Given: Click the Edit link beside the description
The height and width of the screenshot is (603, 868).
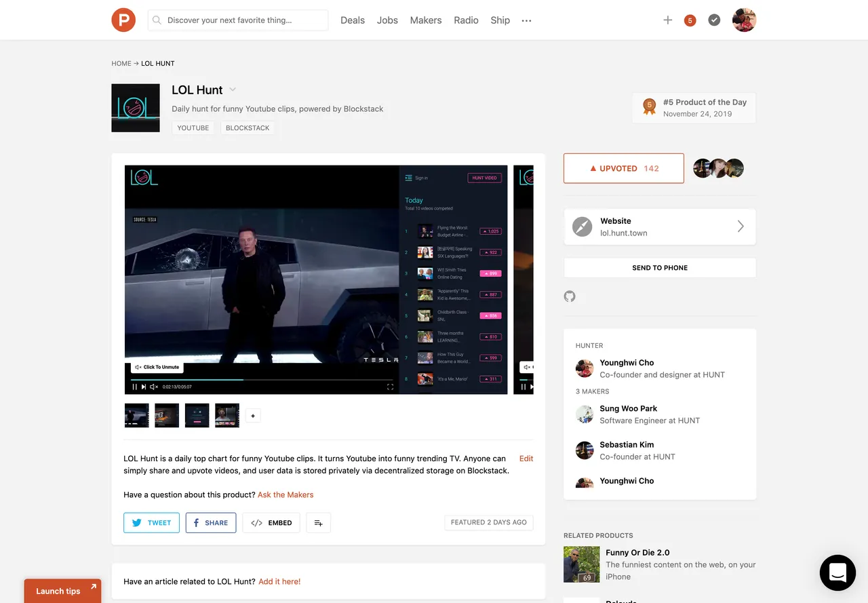Looking at the screenshot, I should coord(526,459).
